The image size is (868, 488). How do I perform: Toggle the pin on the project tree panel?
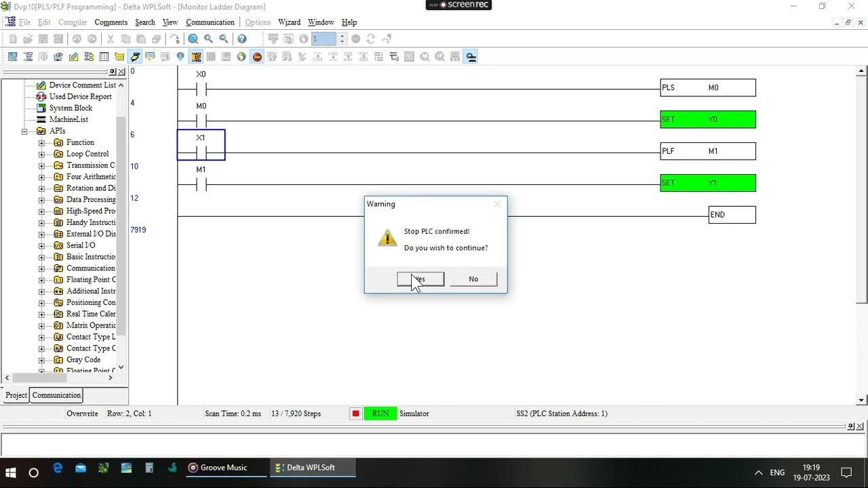tap(113, 71)
